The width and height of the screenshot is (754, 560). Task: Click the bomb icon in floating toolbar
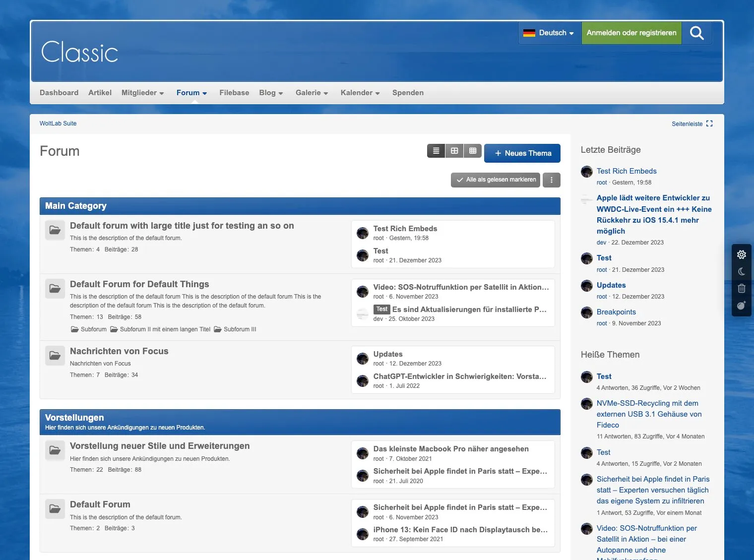pos(741,306)
